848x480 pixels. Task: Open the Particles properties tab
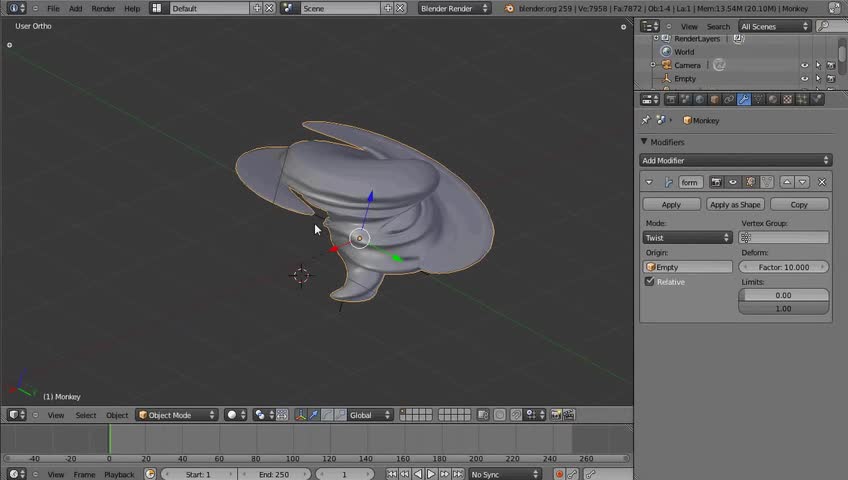click(802, 99)
